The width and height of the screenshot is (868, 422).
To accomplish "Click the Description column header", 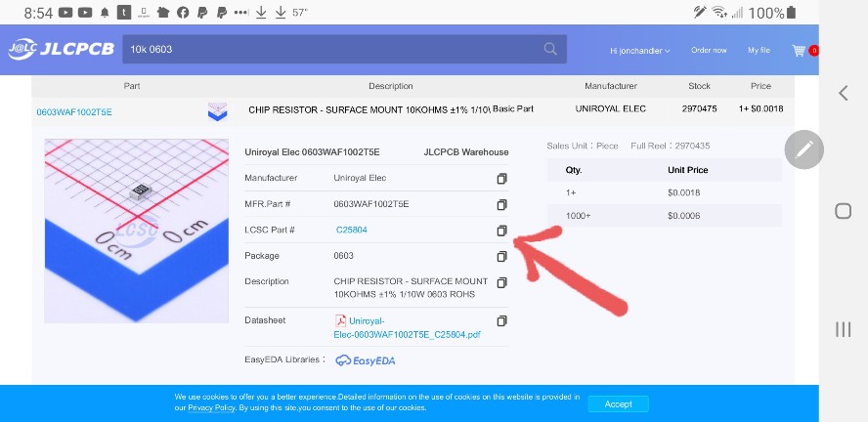I will [391, 86].
